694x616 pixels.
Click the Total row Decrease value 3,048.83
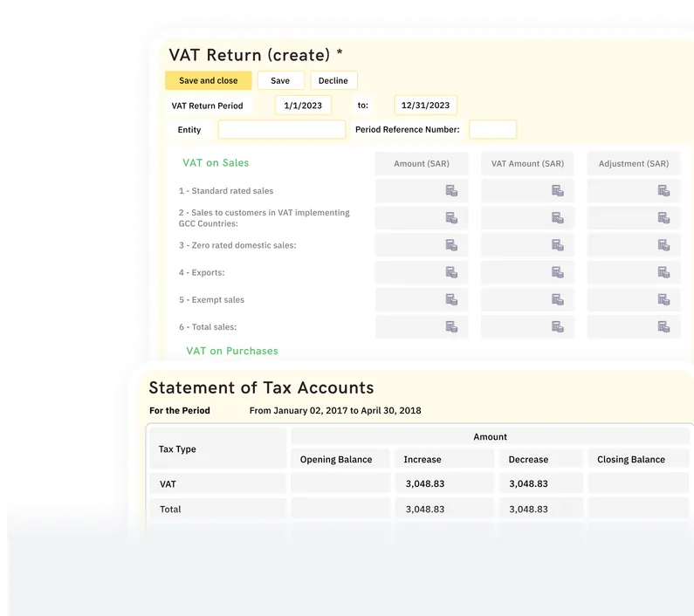click(528, 510)
